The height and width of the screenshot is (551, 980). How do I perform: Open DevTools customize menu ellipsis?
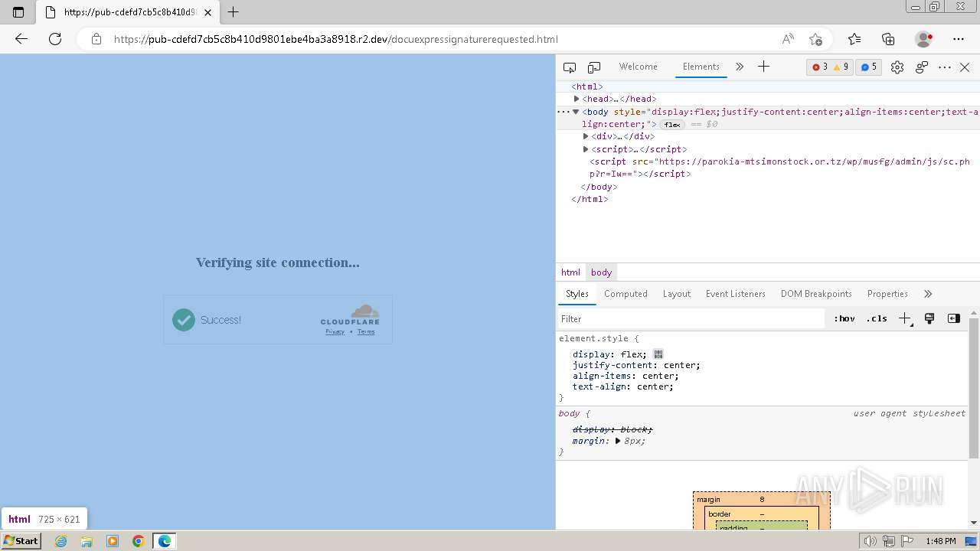tap(945, 67)
